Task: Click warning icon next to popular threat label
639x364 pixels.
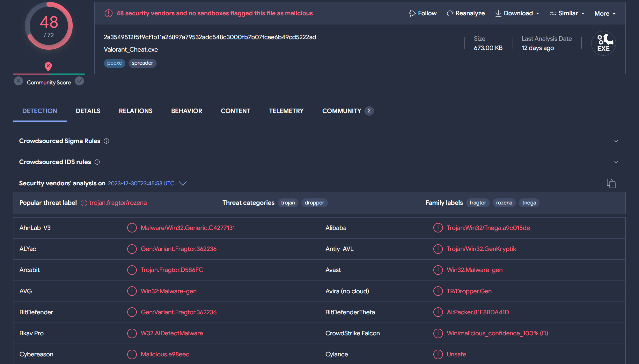Action: [84, 203]
